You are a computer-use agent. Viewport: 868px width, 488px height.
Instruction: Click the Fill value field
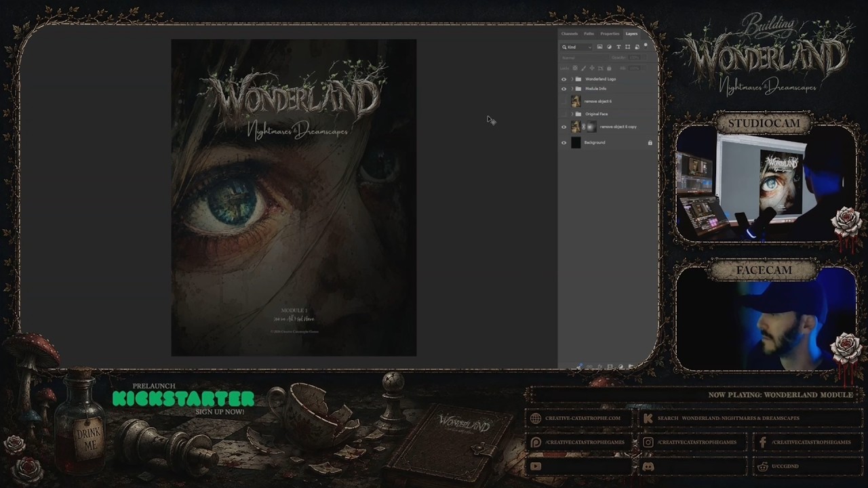pyautogui.click(x=635, y=68)
